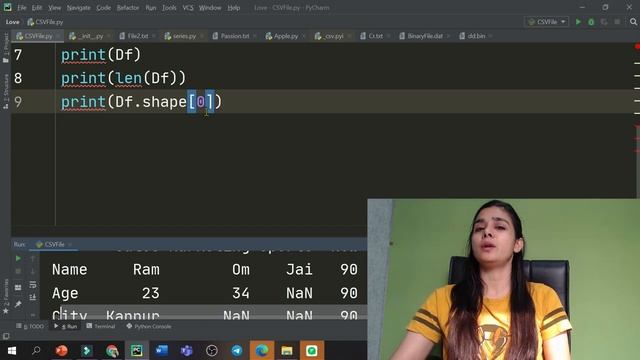Open the Python Console tool window
The height and width of the screenshot is (360, 640).
[x=149, y=327]
